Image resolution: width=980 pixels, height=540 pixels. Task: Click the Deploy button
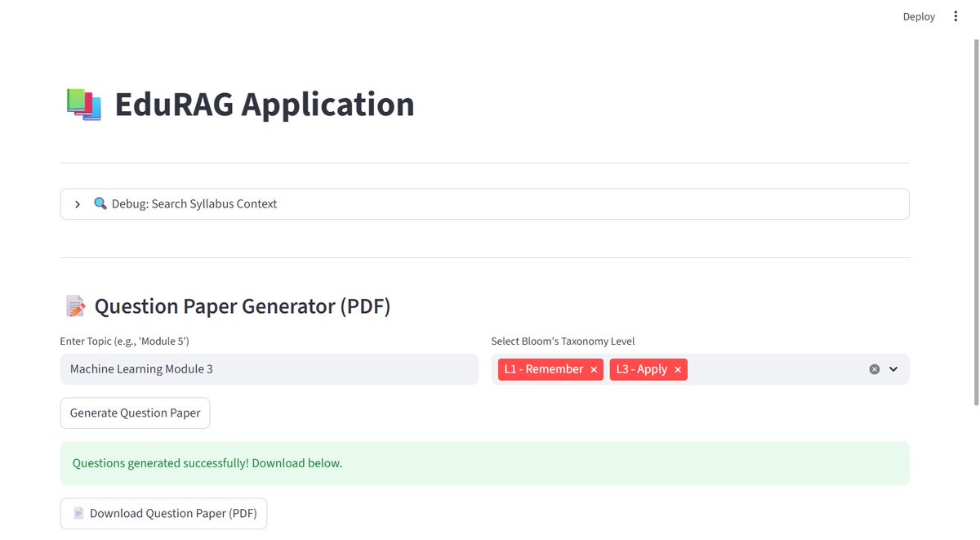pyautogui.click(x=919, y=16)
